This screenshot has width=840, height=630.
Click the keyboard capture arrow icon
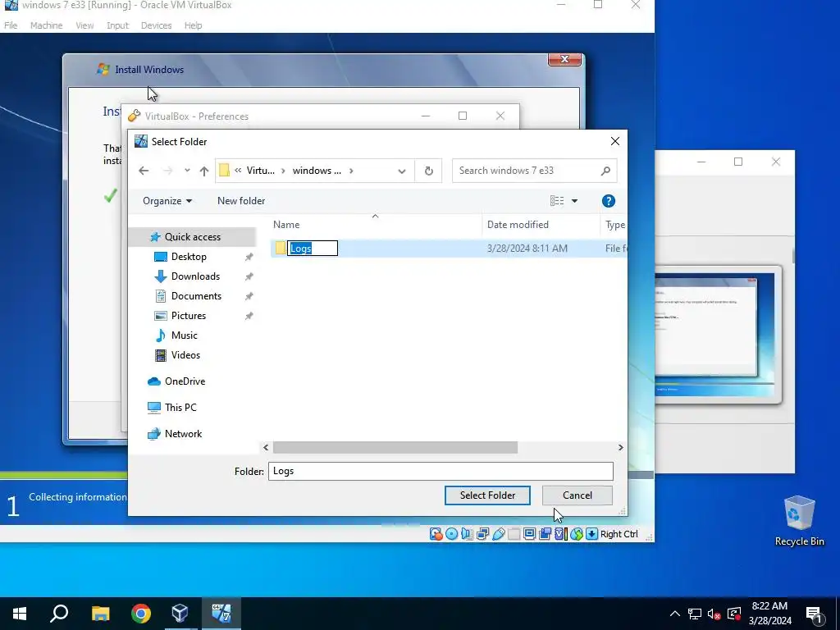tap(592, 533)
